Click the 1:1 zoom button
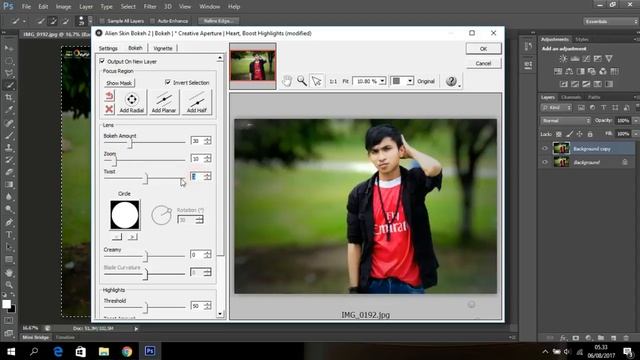 (333, 81)
